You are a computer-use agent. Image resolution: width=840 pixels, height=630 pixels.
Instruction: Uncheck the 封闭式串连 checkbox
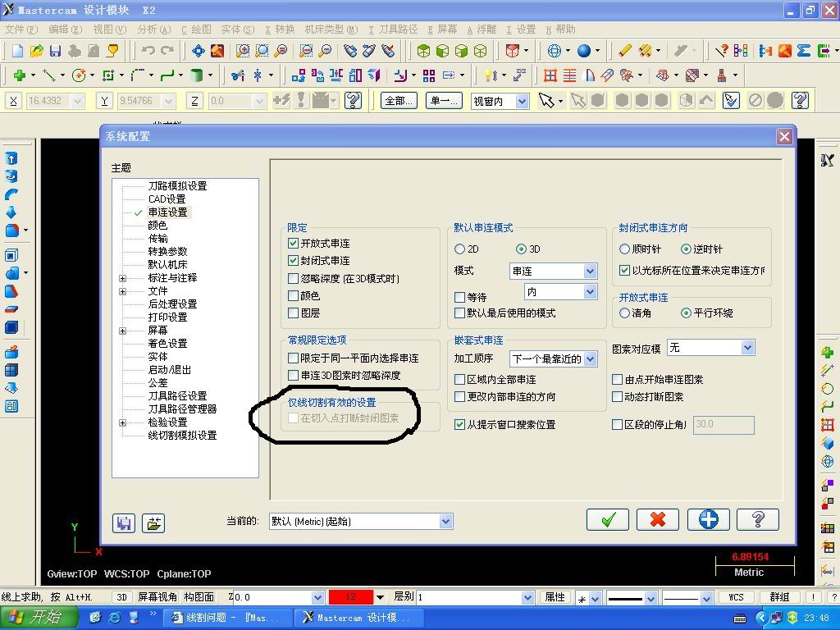[293, 260]
